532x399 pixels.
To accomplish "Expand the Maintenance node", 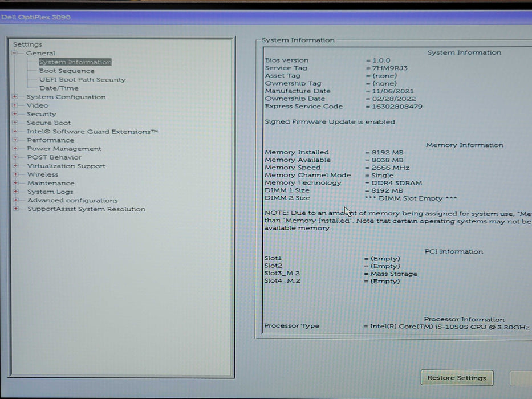I will point(15,183).
